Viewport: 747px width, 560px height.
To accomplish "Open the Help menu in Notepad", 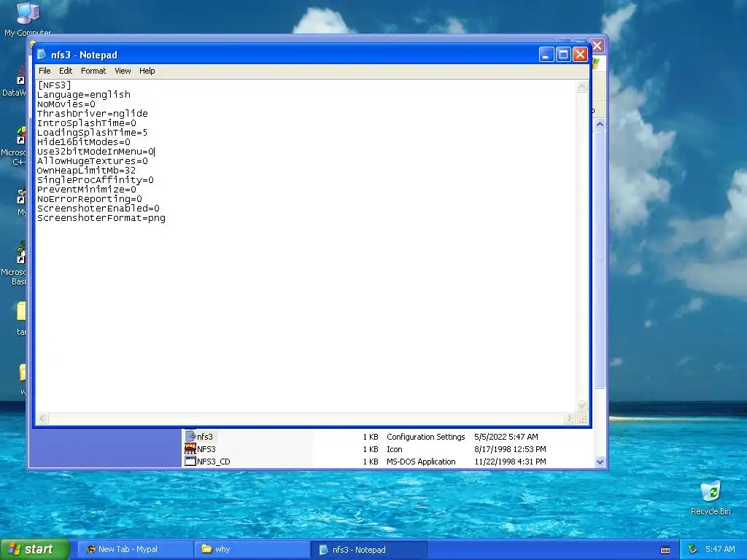I will pyautogui.click(x=147, y=71).
